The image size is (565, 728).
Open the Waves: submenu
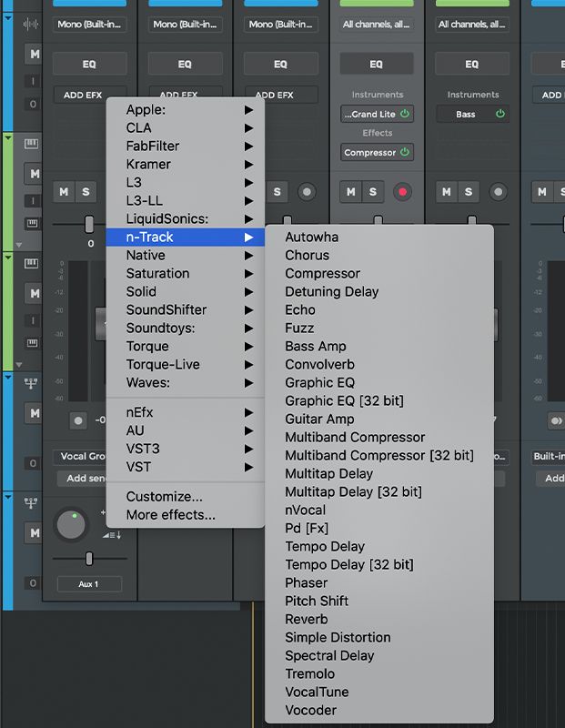186,382
